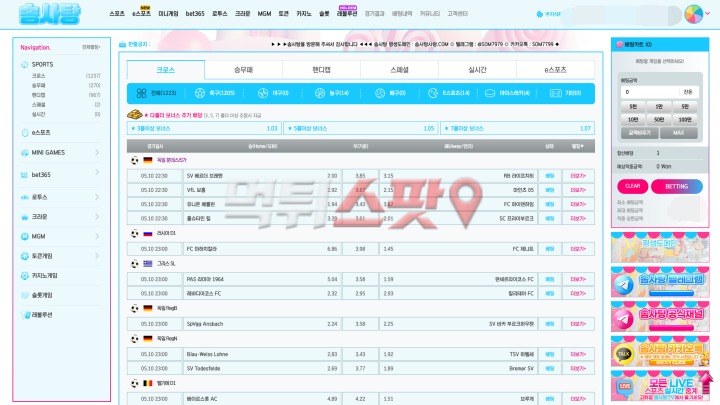Open the user avatar color wheel icon
720x405 pixels.
[693, 14]
